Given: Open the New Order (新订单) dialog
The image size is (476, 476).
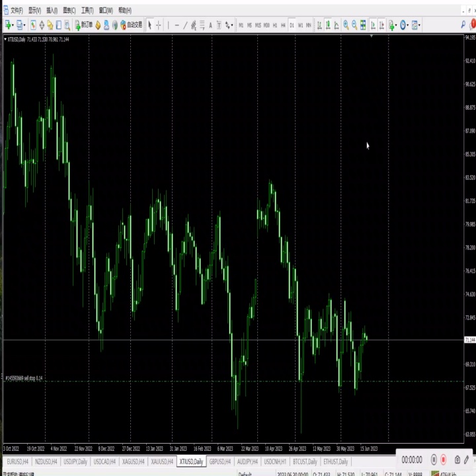Looking at the screenshot, I should (x=83, y=25).
